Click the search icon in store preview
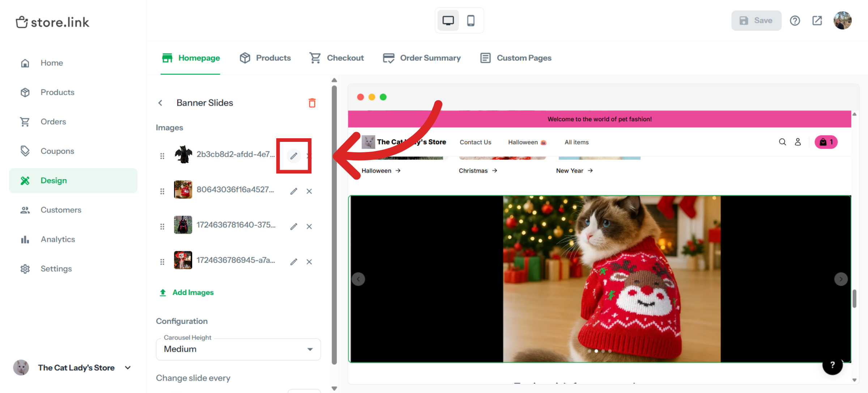This screenshot has width=868, height=393. (x=782, y=142)
